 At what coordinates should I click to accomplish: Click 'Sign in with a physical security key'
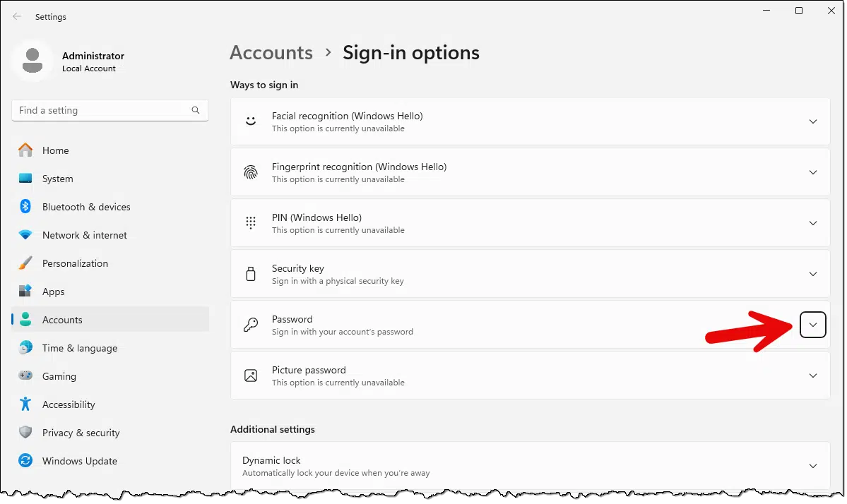[338, 281]
